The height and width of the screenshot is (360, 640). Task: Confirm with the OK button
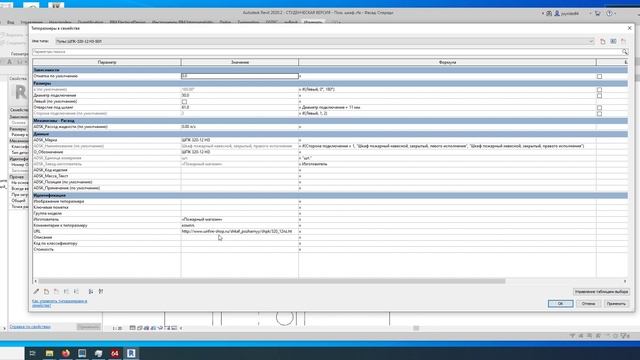pyautogui.click(x=560, y=304)
